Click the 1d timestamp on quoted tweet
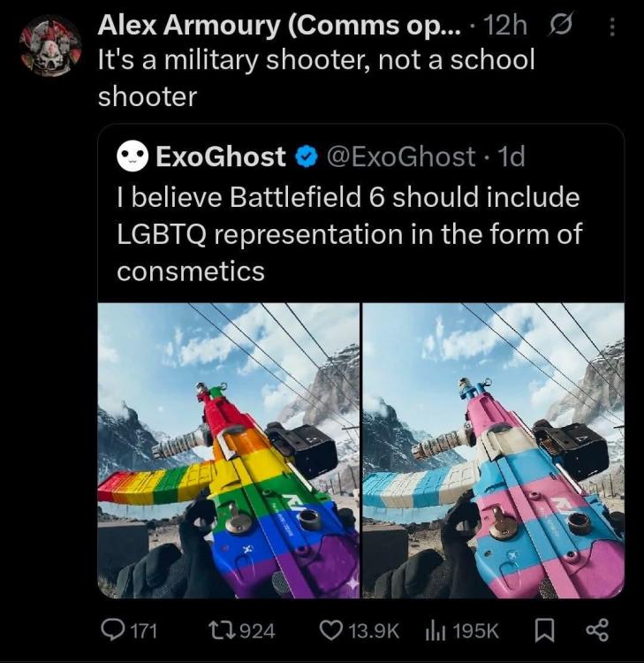The image size is (644, 663). coord(511,156)
